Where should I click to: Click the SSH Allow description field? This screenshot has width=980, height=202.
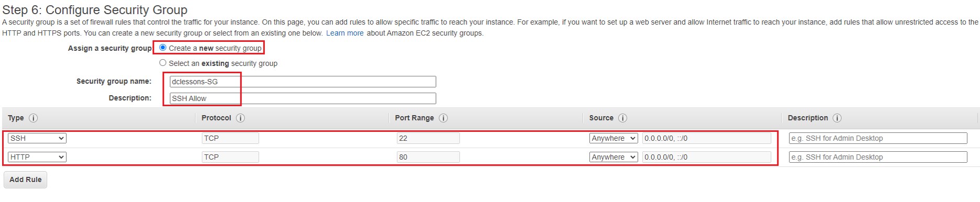tap(303, 98)
